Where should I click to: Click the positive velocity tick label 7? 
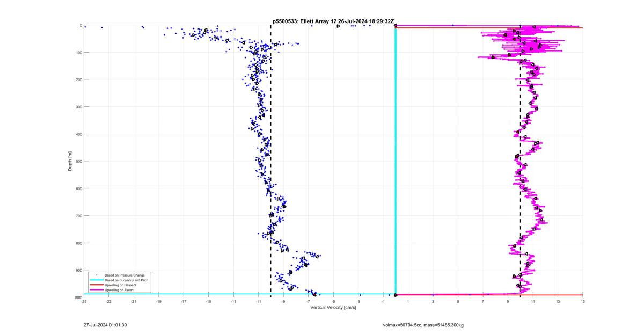(x=483, y=302)
